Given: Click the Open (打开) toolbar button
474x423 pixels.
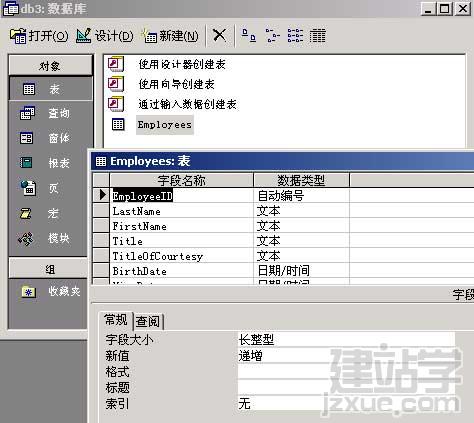Looking at the screenshot, I should (x=39, y=36).
